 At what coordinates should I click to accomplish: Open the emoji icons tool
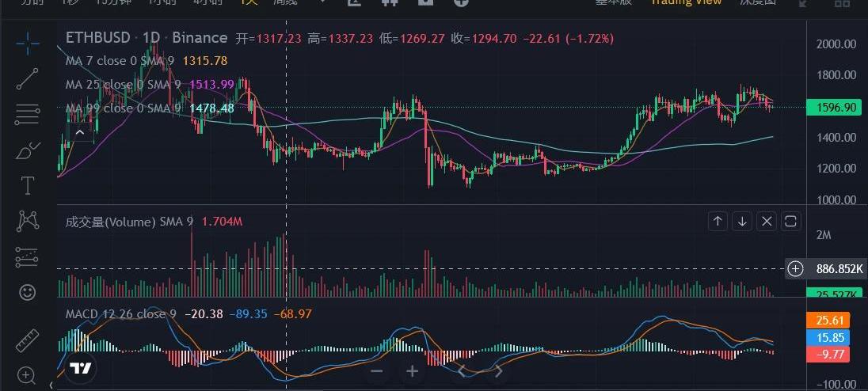tap(28, 293)
